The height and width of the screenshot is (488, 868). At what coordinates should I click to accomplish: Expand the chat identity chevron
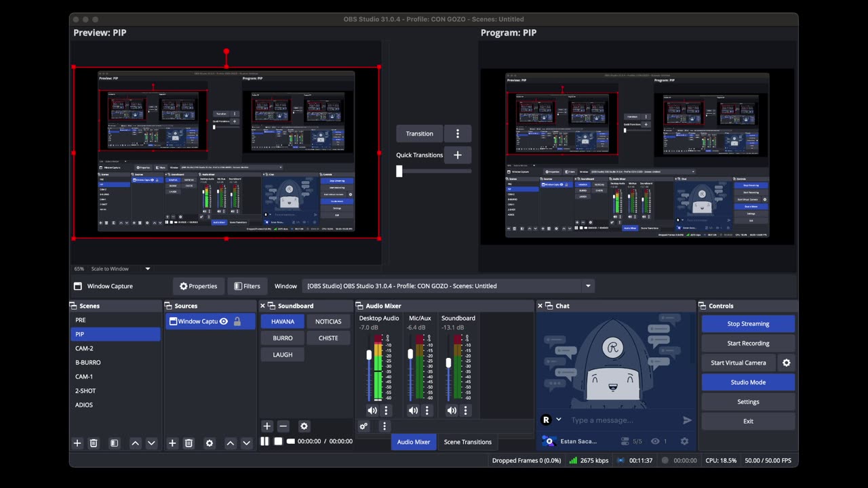point(559,420)
